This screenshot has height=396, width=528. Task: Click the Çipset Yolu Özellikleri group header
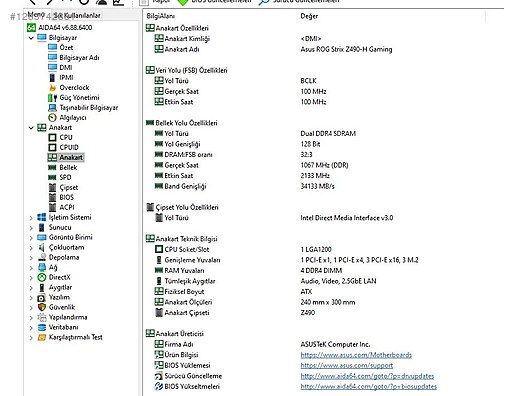182,207
